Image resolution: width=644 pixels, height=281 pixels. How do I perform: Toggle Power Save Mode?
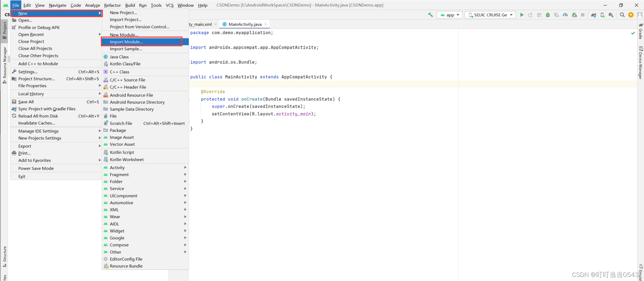coord(56,169)
